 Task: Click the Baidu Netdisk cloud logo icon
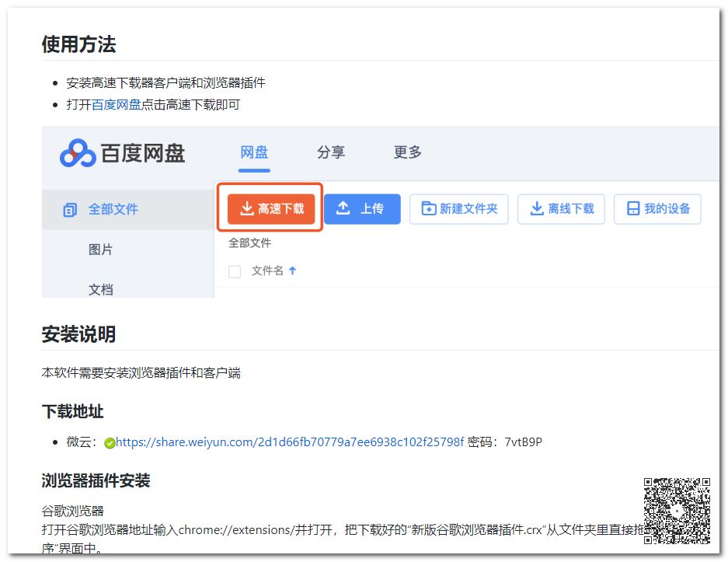click(x=77, y=153)
